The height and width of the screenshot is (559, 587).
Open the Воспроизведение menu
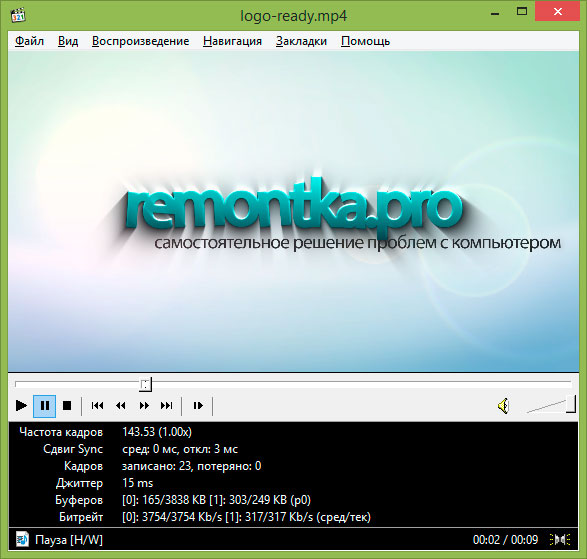click(140, 41)
